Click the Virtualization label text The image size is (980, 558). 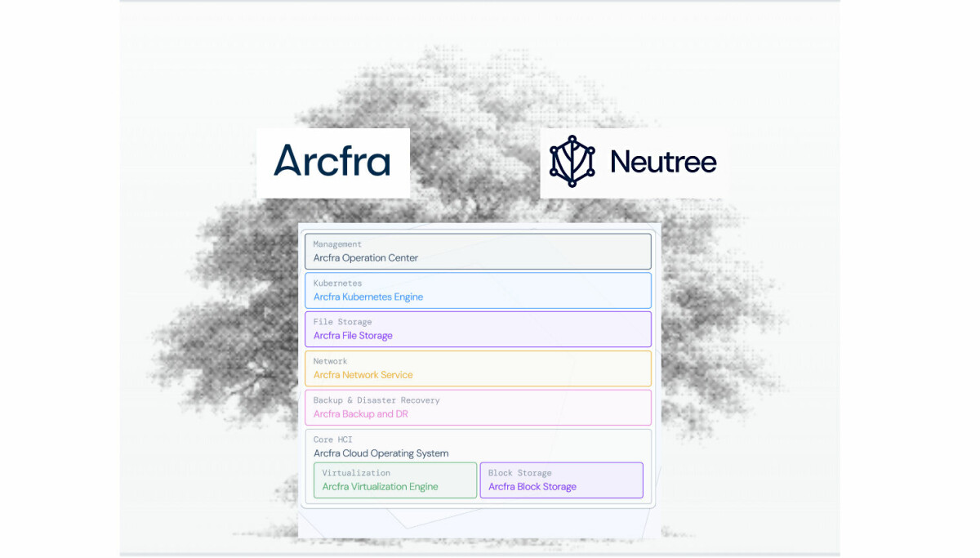click(356, 472)
